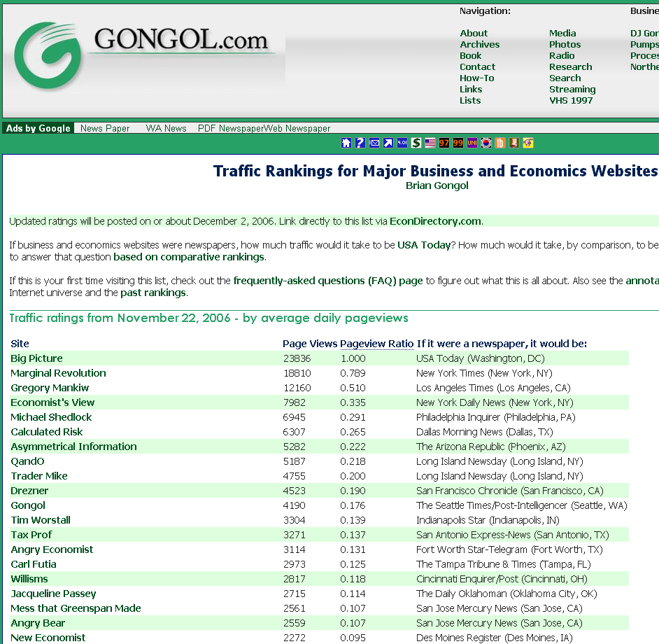Open the envelope mail icon
The height and width of the screenshot is (644, 659).
click(x=374, y=143)
